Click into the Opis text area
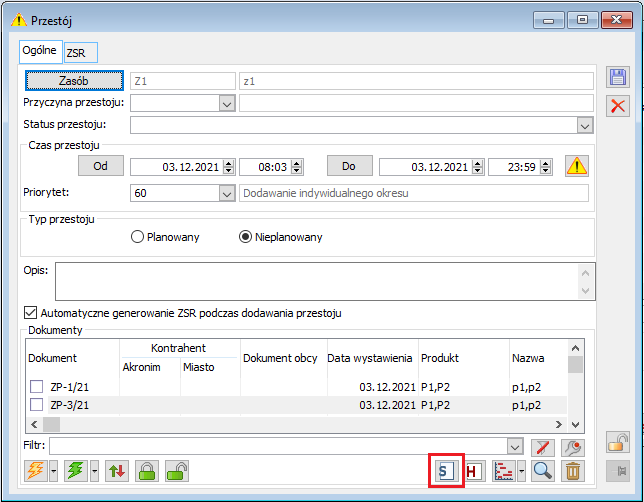The width and height of the screenshot is (644, 502). click(325, 281)
